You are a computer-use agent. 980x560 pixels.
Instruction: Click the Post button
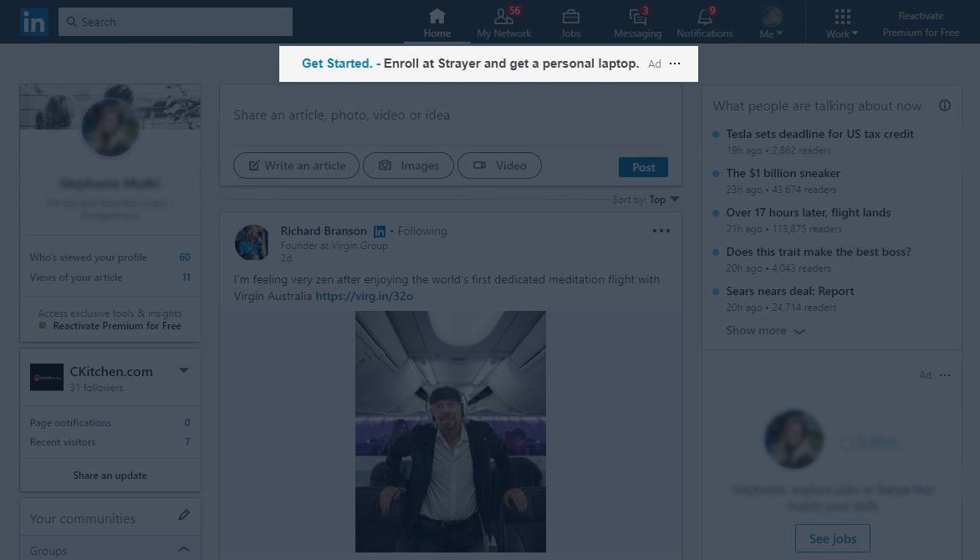pos(643,167)
